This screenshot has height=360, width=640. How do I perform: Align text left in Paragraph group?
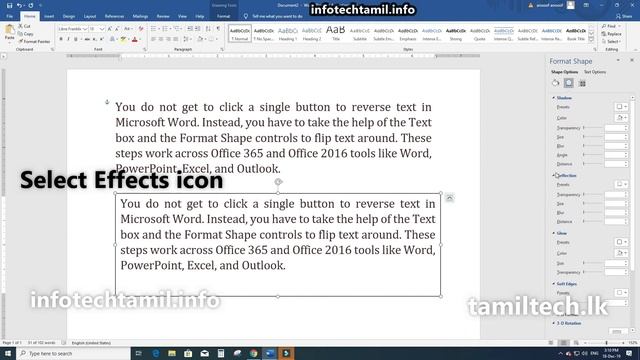(153, 39)
